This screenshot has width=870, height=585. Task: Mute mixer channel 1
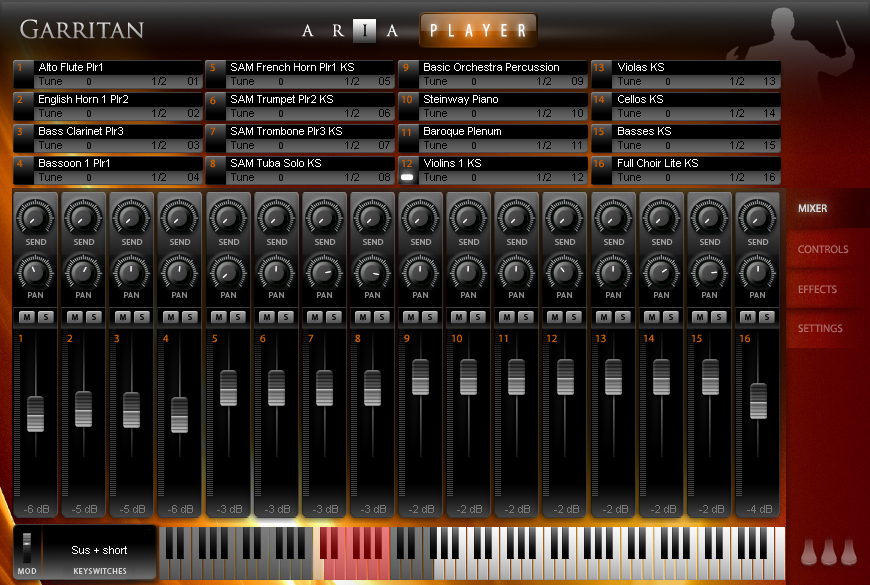pos(27,317)
